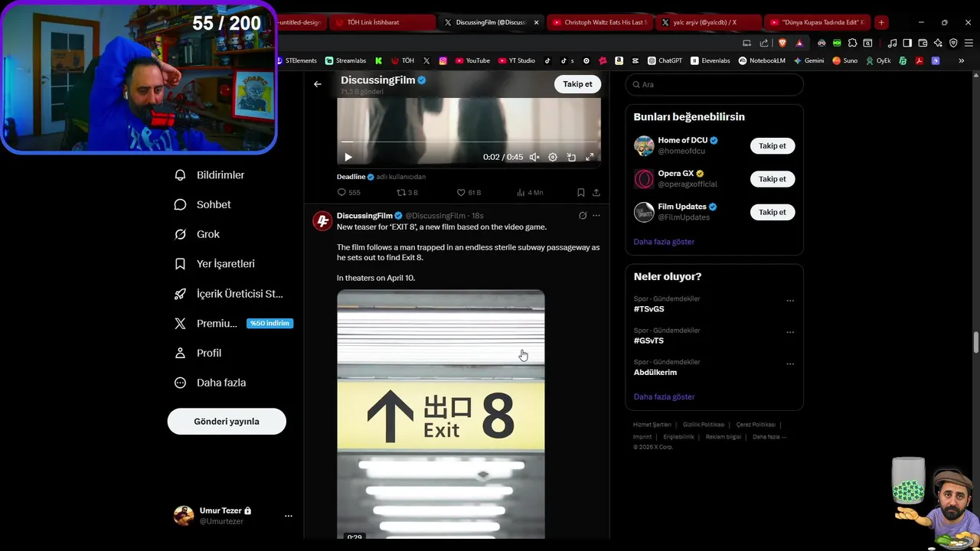Screen dimensions: 980x551
Task: Follow Home of DCU
Action: 773,145
